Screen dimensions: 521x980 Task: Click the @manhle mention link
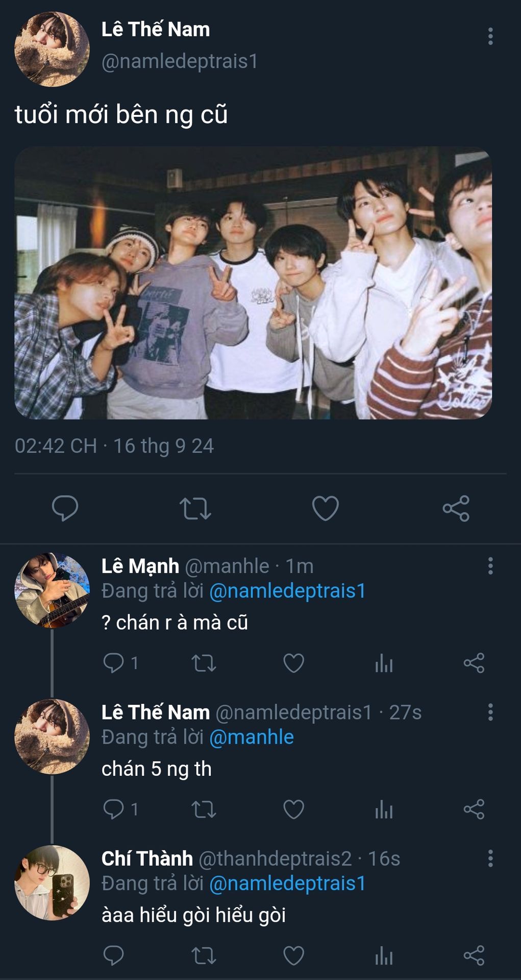click(x=252, y=737)
